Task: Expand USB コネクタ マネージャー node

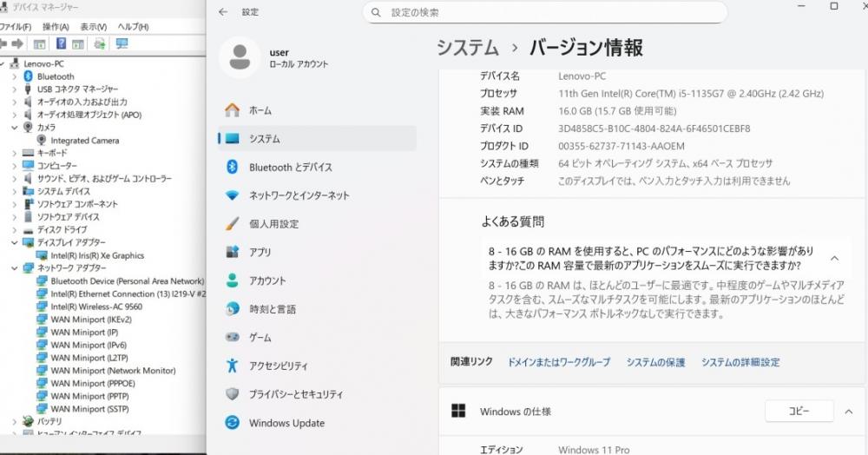Action: 15,89
